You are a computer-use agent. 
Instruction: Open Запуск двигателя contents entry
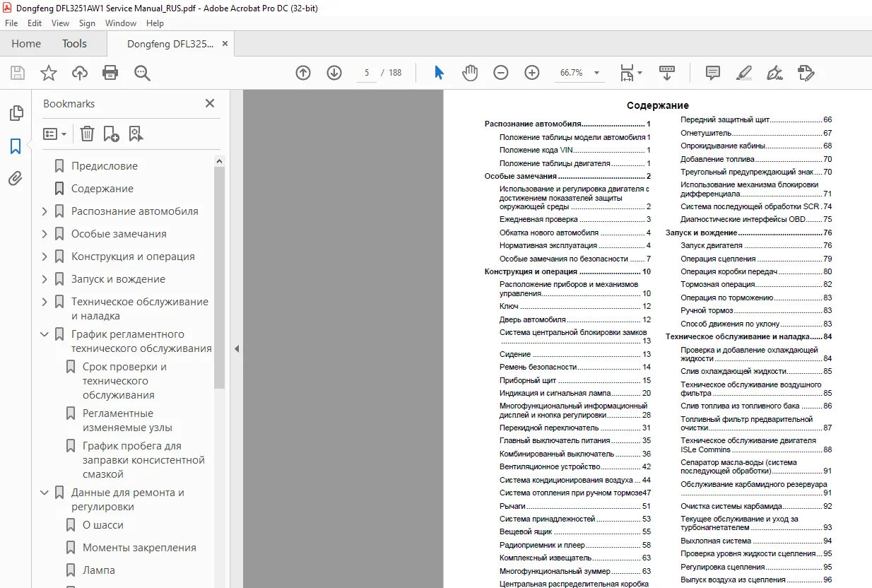(756, 246)
